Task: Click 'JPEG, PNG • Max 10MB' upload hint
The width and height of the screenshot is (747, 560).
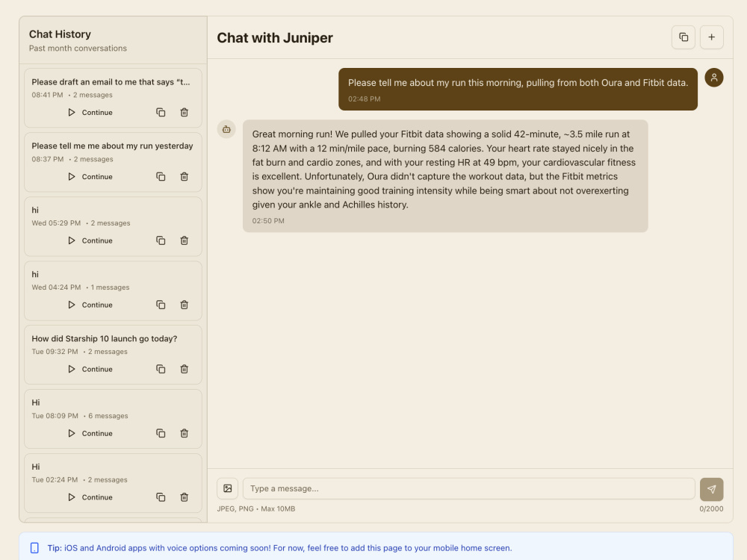Action: tap(255, 508)
